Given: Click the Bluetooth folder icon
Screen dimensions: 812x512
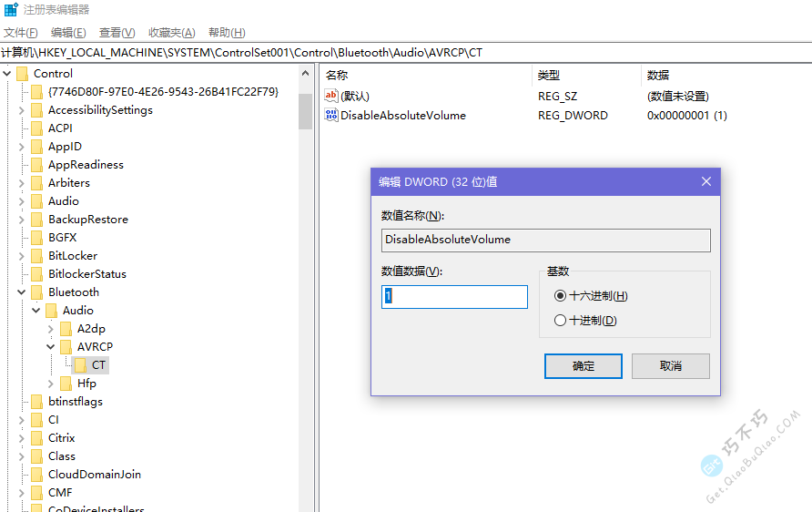Looking at the screenshot, I should pyautogui.click(x=36, y=292).
